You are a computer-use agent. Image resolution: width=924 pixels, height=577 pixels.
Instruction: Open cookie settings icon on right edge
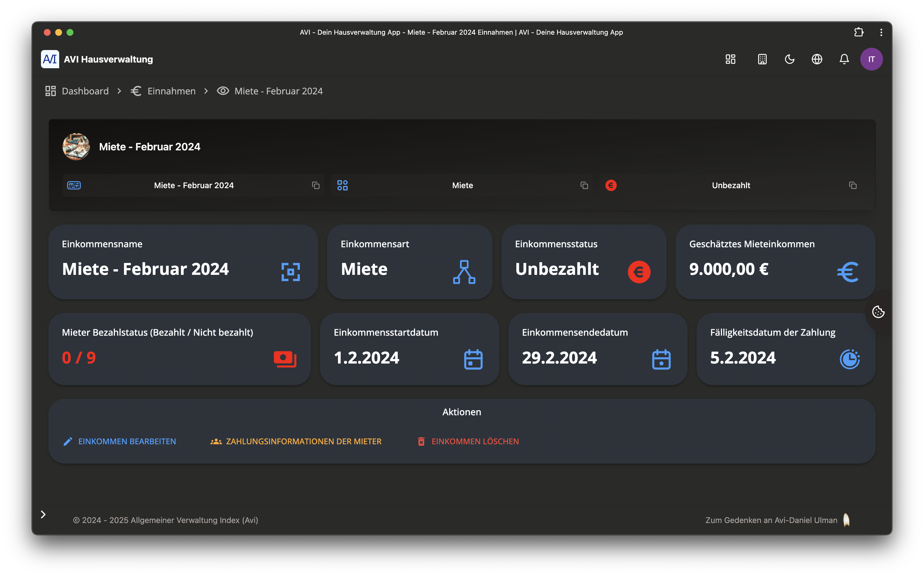(878, 312)
